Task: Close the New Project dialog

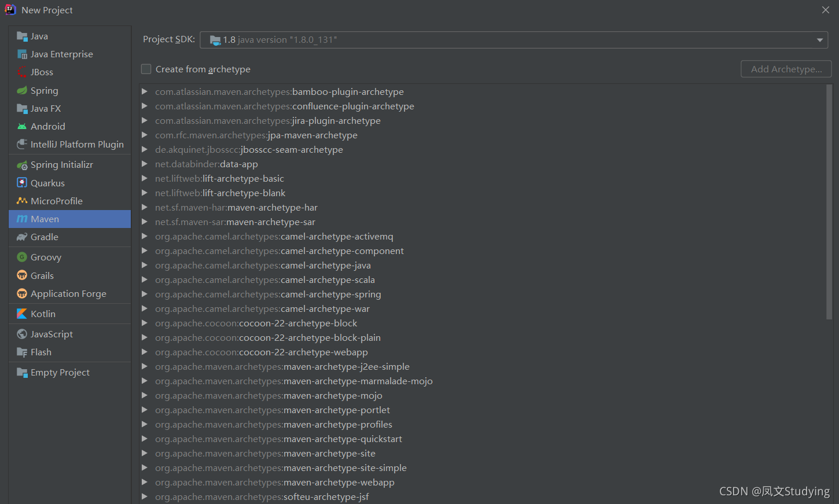Action: [x=826, y=10]
